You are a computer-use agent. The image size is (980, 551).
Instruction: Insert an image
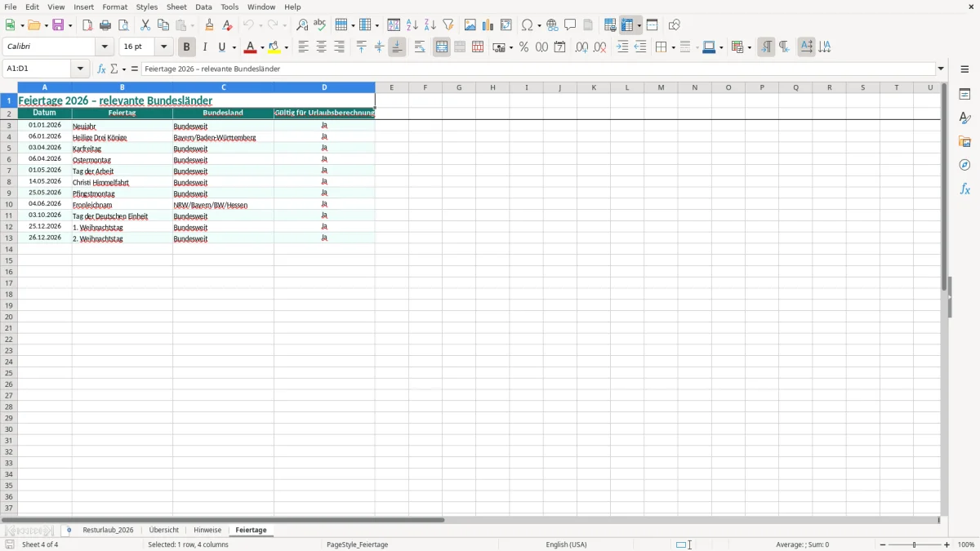tap(470, 25)
